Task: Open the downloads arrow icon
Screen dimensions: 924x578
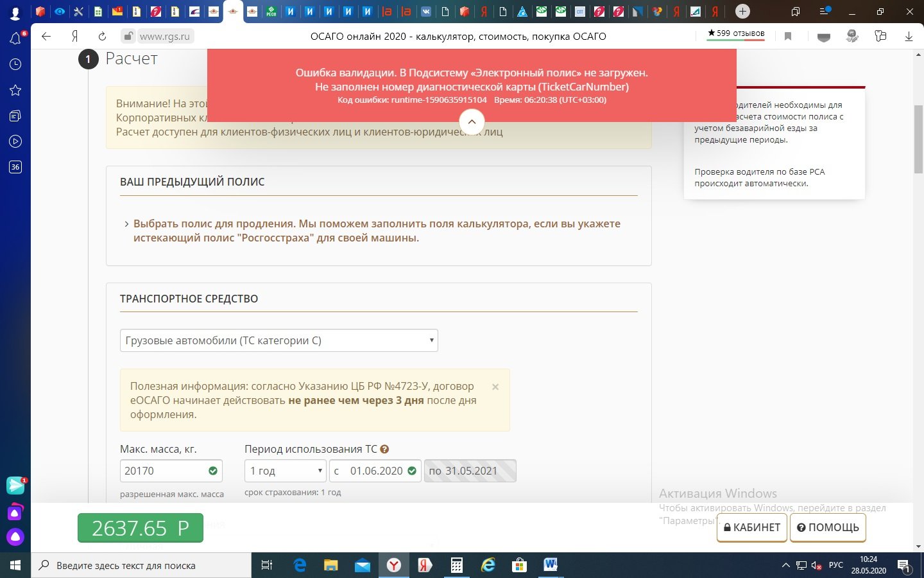Action: click(909, 37)
